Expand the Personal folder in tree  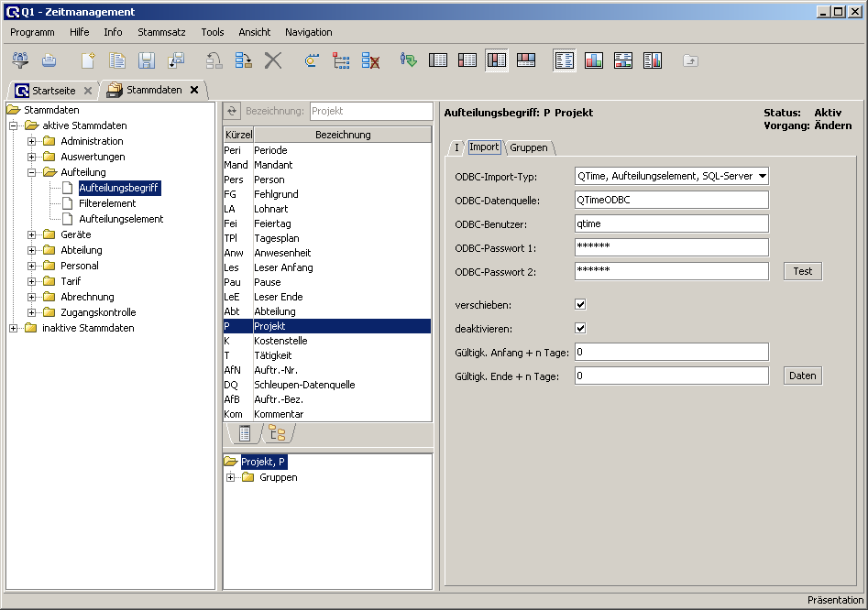point(32,266)
